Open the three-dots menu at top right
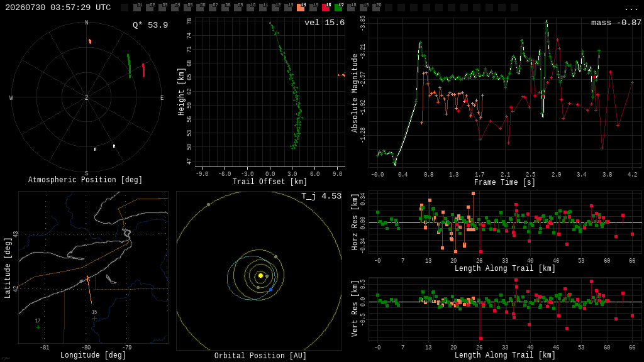 [631, 9]
